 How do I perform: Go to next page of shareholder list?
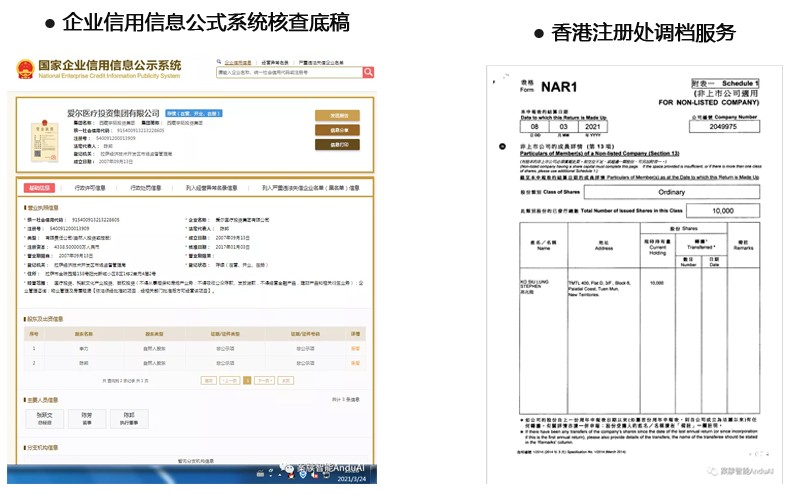[263, 380]
